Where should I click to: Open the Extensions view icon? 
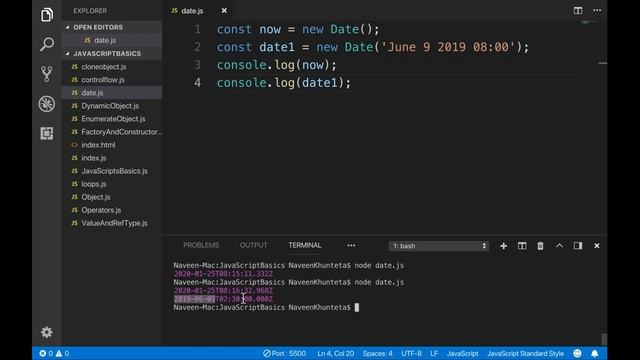click(47, 133)
